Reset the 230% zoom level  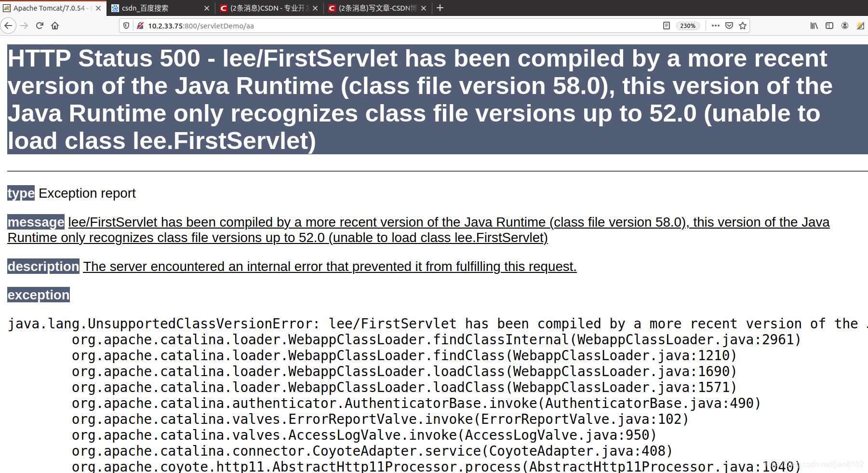pos(688,26)
